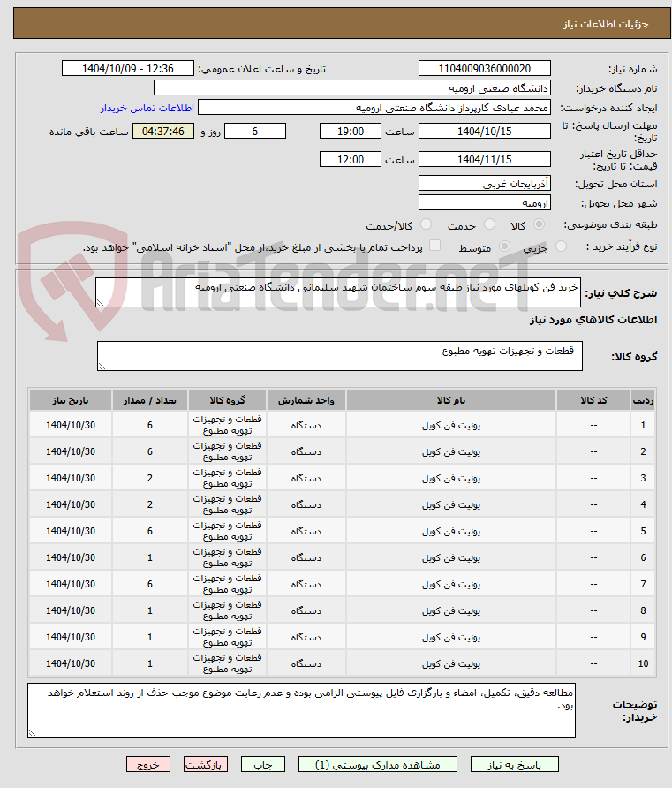Viewport: 672px width, 788px height.
Task: Click the نام کالا column header
Action: pyautogui.click(x=451, y=400)
